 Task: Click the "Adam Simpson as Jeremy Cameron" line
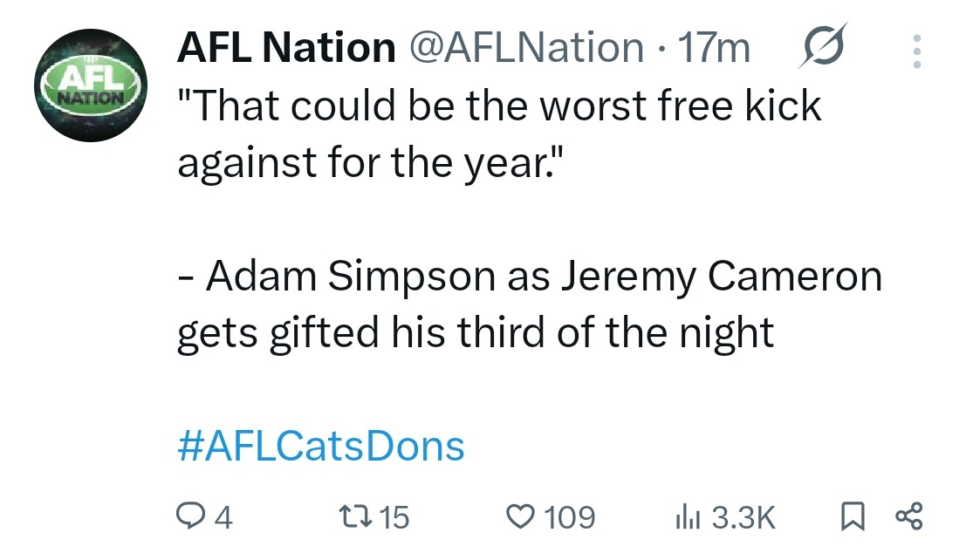pos(529,277)
